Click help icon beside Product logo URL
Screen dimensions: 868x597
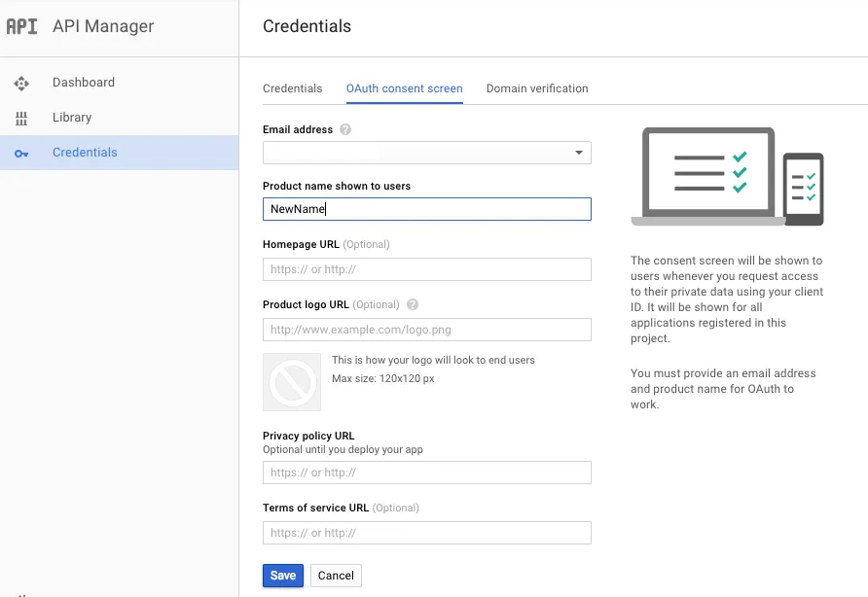point(413,305)
